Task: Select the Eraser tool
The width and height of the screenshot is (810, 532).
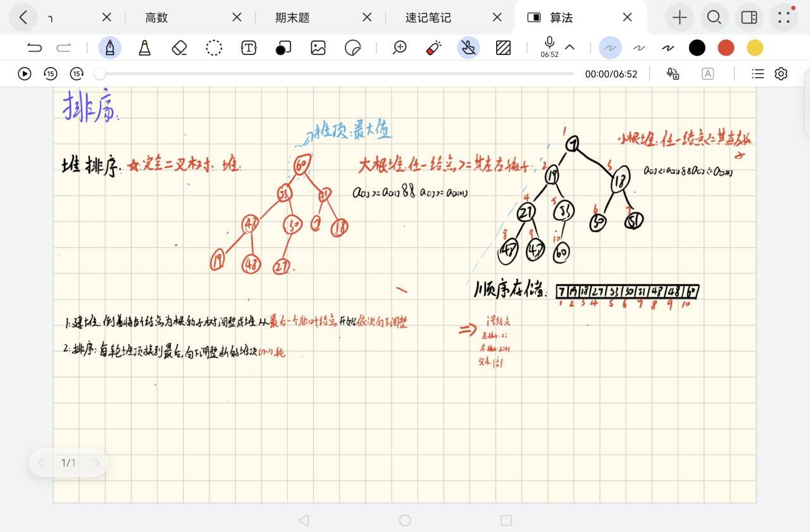Action: coord(180,47)
